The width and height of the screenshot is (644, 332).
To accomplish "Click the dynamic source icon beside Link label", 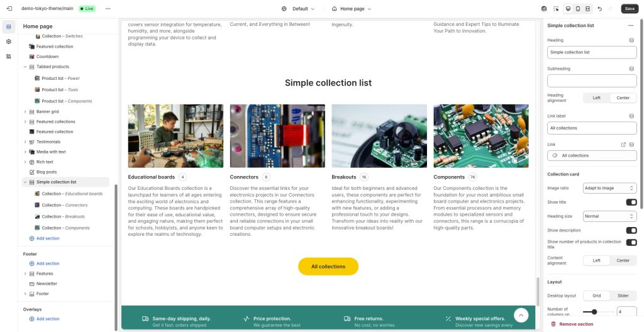I will 631,116.
